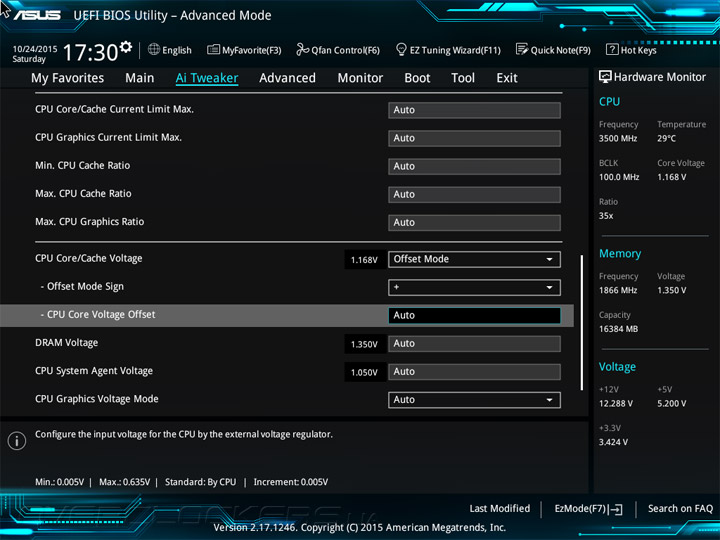Click the 29°C temperature value
This screenshot has height=540, width=720.
(666, 138)
